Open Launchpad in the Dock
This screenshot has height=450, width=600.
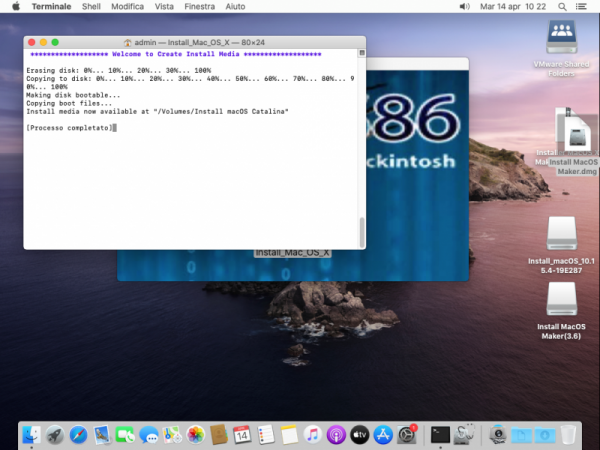[x=55, y=435]
